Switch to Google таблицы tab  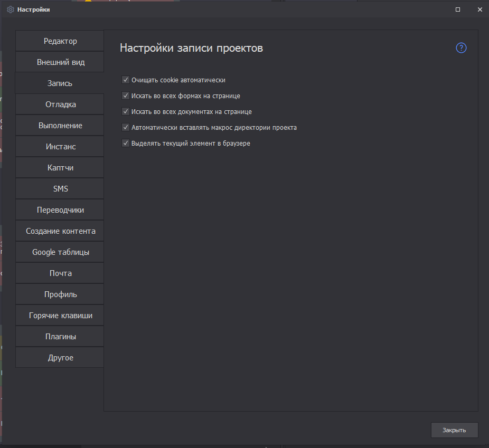coord(60,252)
